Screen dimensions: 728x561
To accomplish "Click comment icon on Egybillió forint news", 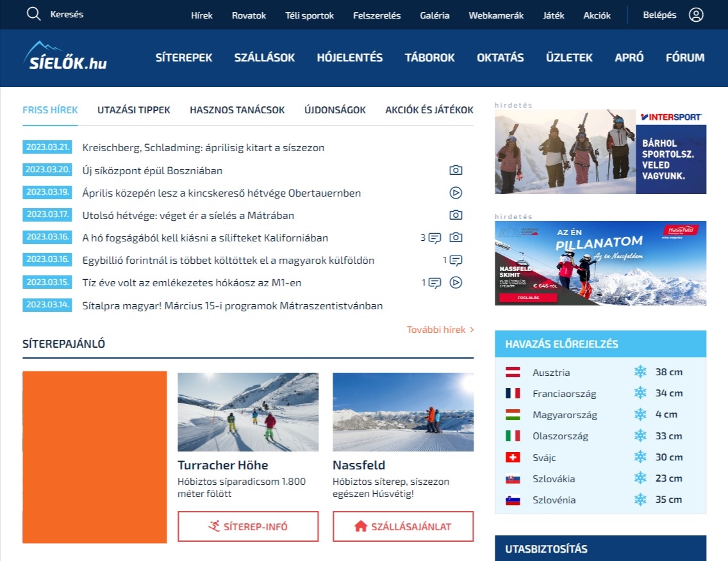I will click(x=456, y=261).
